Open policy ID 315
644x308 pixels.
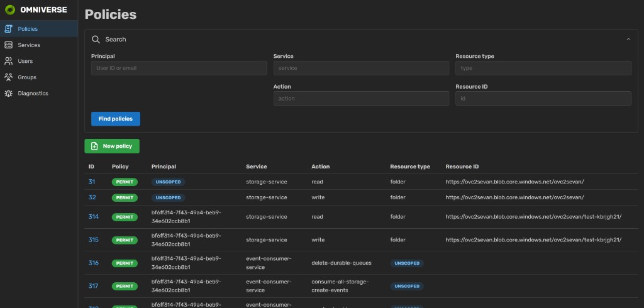pos(94,240)
